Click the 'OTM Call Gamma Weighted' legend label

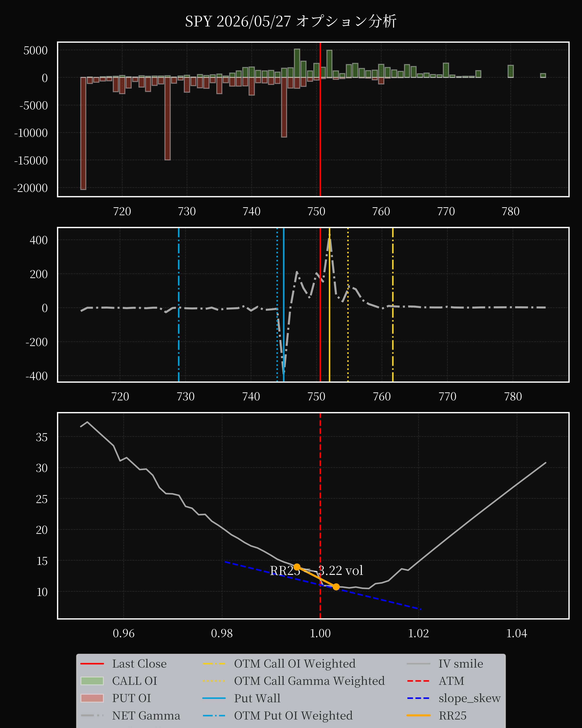(309, 681)
